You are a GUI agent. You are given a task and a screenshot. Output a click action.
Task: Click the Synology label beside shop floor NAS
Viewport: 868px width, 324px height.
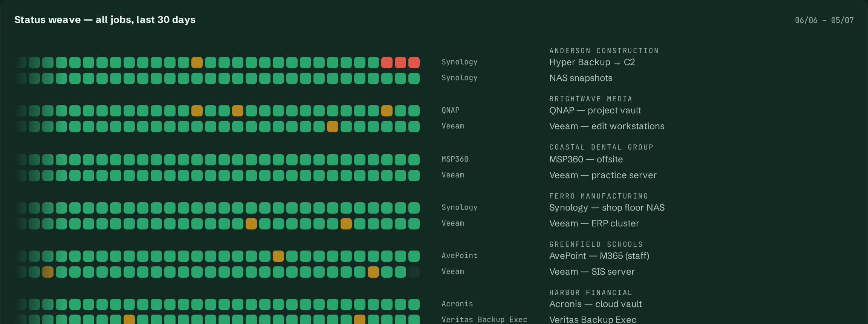click(460, 208)
